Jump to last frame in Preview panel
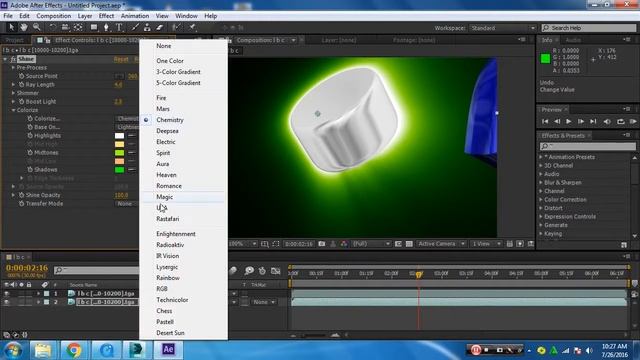Screen dimensions: 640x360 [593, 122]
